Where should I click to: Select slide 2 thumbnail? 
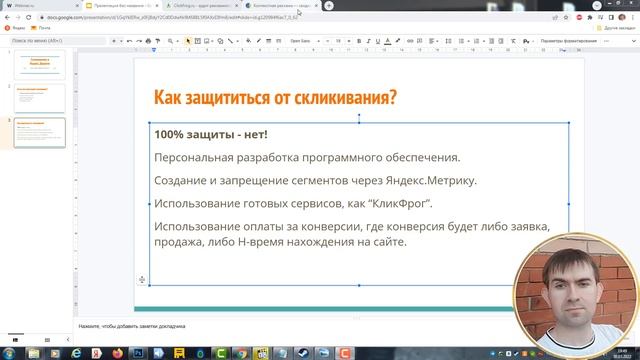pyautogui.click(x=40, y=98)
